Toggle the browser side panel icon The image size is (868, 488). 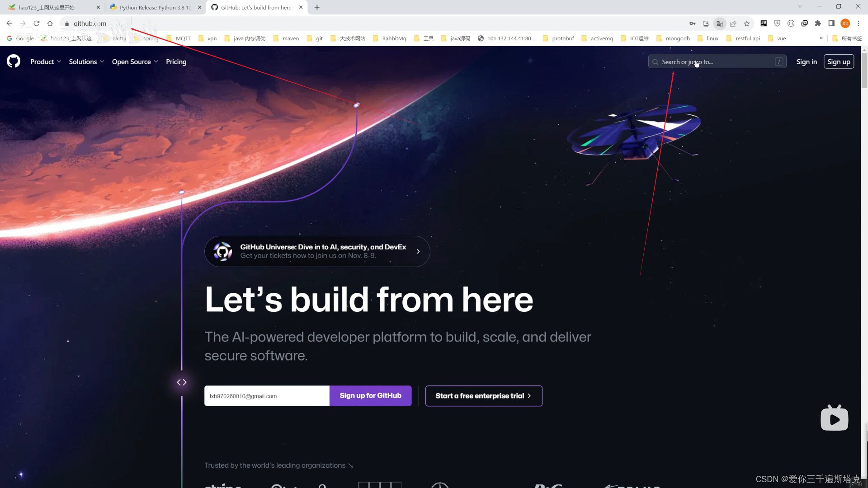tap(831, 23)
